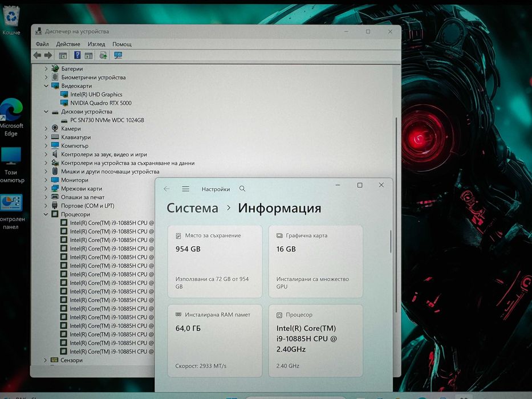Image resolution: width=532 pixels, height=399 pixels.
Task: Open the Процесор card
Action: click(x=315, y=341)
